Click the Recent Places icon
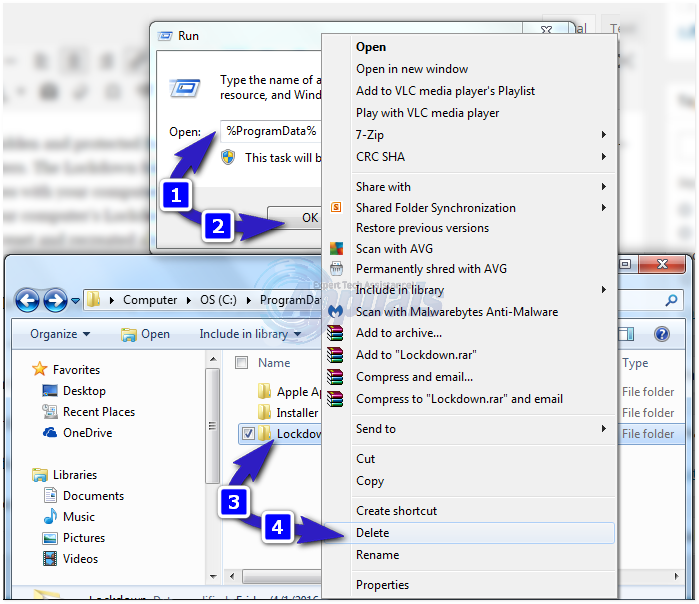The image size is (699, 604). [x=50, y=411]
